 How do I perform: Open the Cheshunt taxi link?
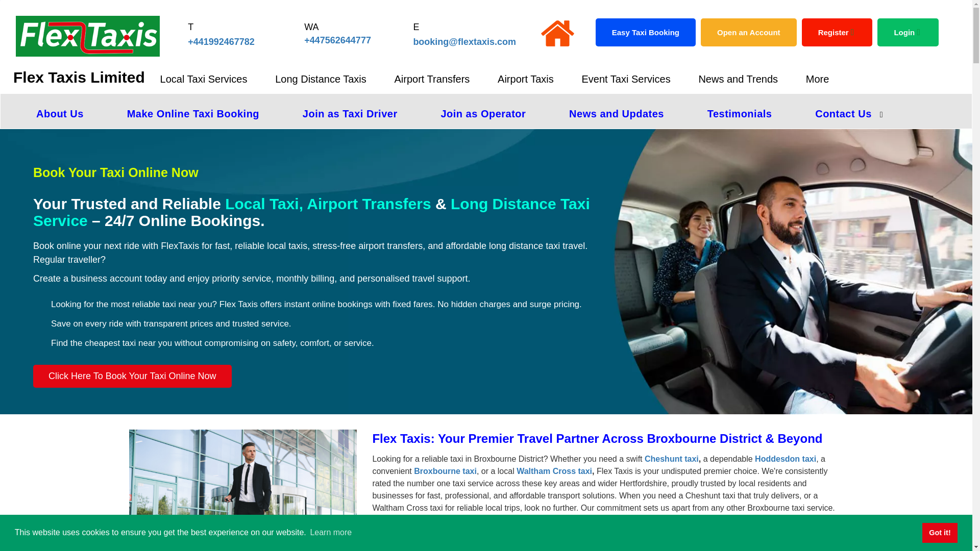[x=671, y=459]
